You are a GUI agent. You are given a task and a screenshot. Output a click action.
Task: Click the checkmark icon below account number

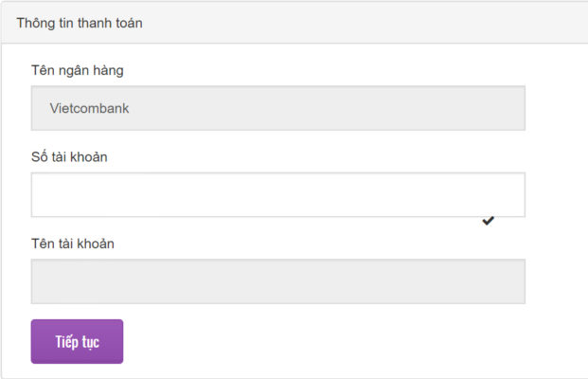(x=488, y=221)
